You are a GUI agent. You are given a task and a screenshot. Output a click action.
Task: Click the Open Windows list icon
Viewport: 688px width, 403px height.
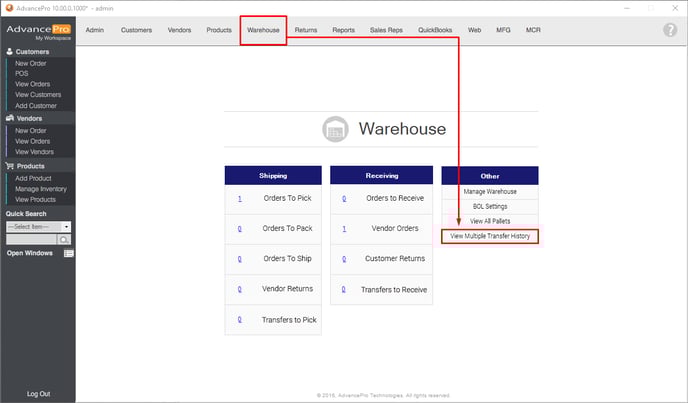[x=69, y=253]
